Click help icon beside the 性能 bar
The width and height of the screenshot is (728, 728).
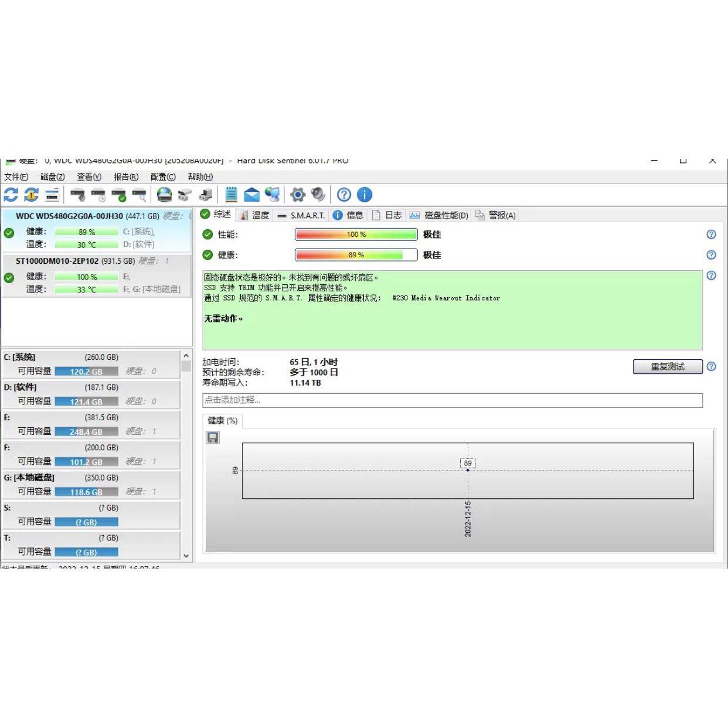[711, 234]
